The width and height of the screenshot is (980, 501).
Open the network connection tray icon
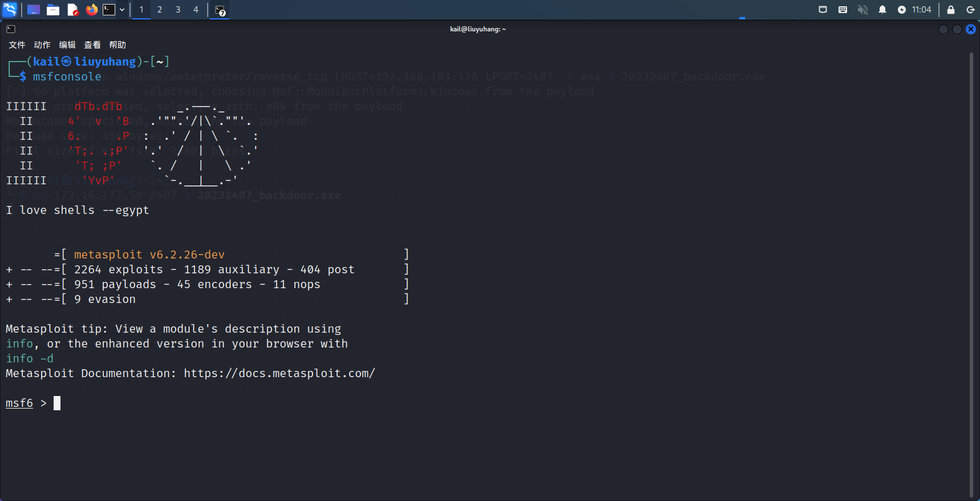(823, 10)
